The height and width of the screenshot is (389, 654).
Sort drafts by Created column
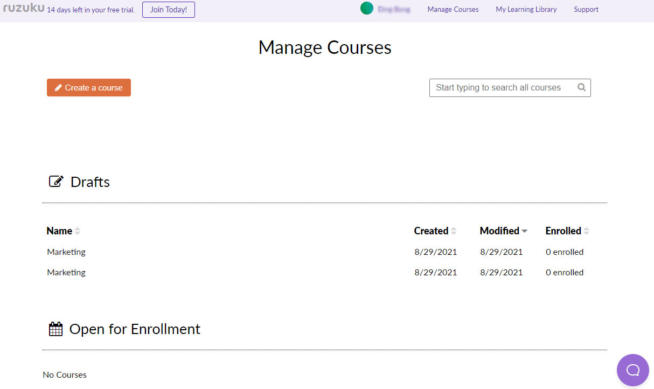click(435, 231)
